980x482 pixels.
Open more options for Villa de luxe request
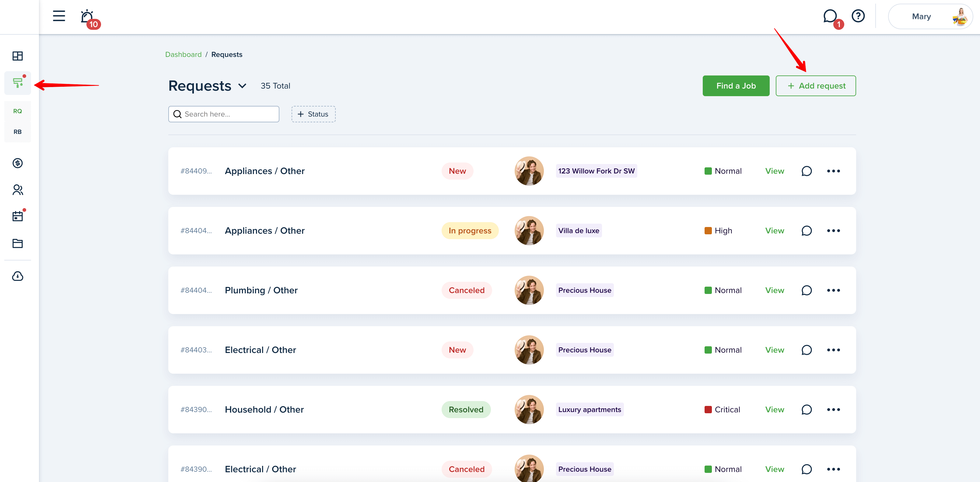(x=834, y=231)
